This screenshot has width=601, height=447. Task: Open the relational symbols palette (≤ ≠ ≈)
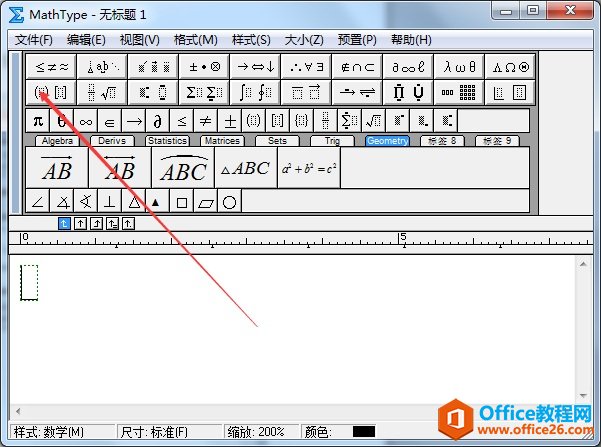[51, 67]
